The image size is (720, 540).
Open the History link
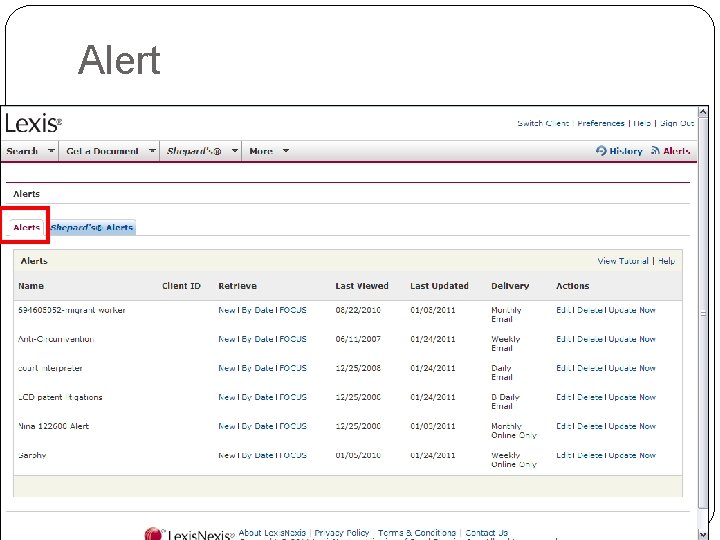625,151
